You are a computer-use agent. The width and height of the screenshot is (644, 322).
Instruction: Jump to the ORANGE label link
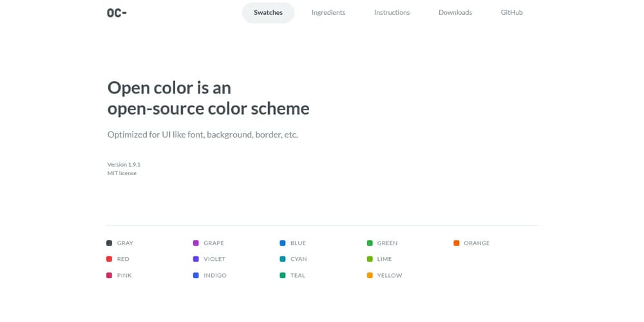pos(477,243)
